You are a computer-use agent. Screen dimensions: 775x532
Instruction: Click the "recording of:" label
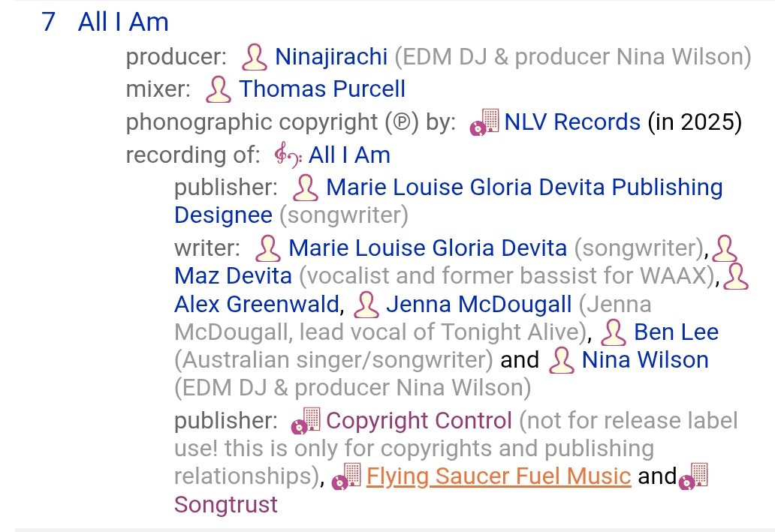[x=193, y=155]
